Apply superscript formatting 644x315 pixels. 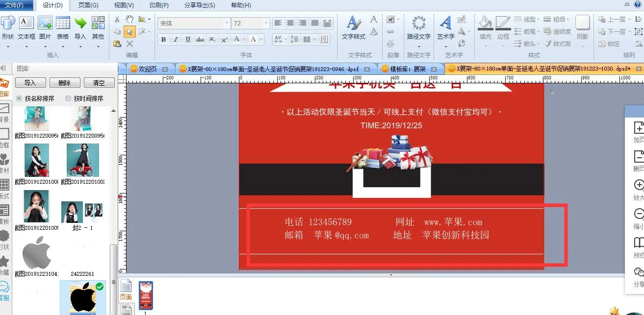(224, 40)
